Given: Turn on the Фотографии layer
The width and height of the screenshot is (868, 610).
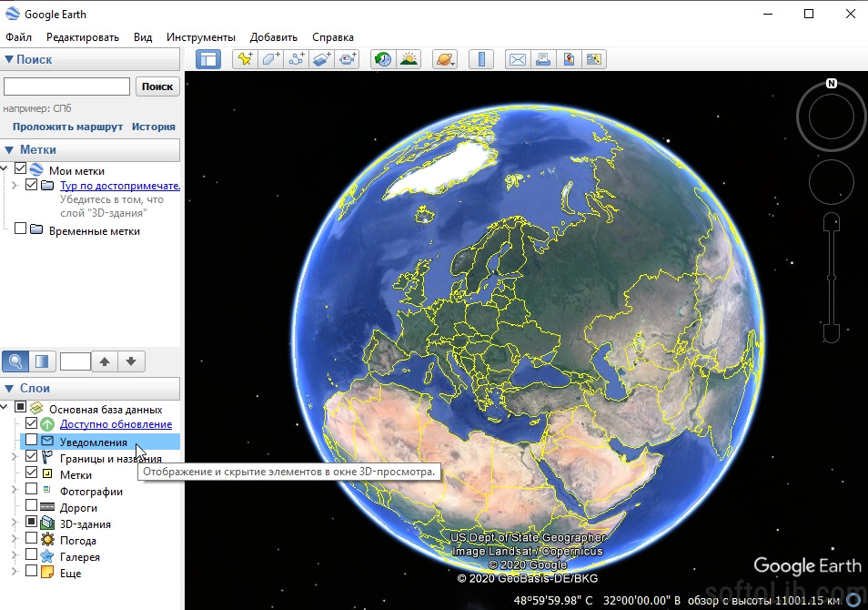Looking at the screenshot, I should click(32, 489).
